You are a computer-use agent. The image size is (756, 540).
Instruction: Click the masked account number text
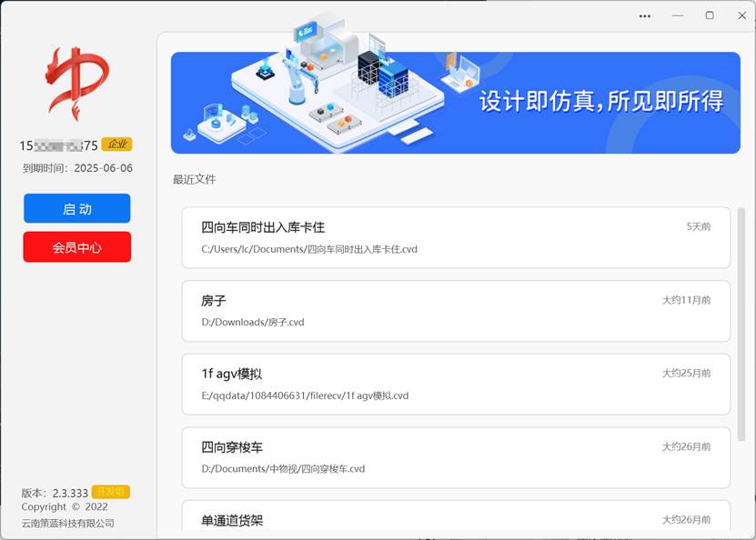[59, 145]
